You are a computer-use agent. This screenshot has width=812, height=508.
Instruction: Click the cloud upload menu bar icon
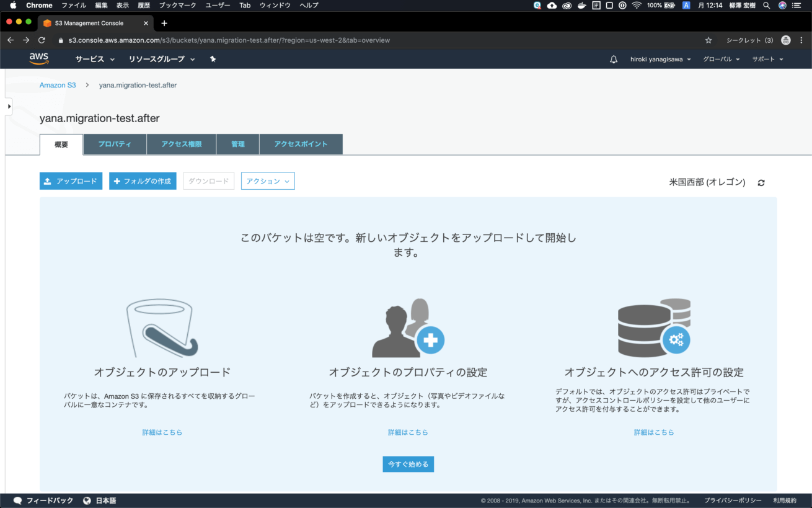[552, 5]
